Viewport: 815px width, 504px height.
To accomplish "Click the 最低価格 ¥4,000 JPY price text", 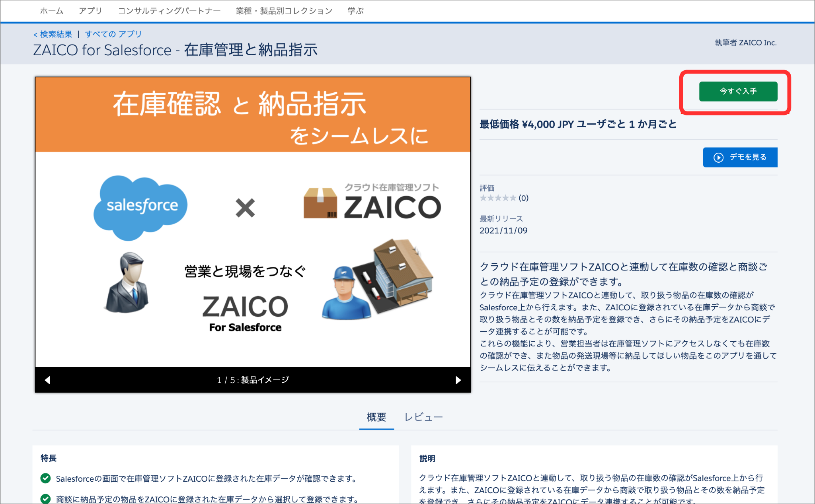I will [x=578, y=124].
